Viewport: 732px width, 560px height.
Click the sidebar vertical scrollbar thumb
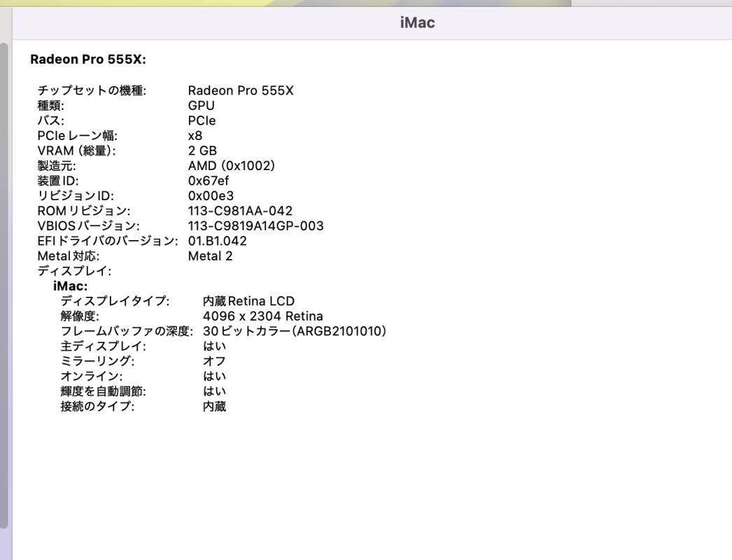coord(3,286)
